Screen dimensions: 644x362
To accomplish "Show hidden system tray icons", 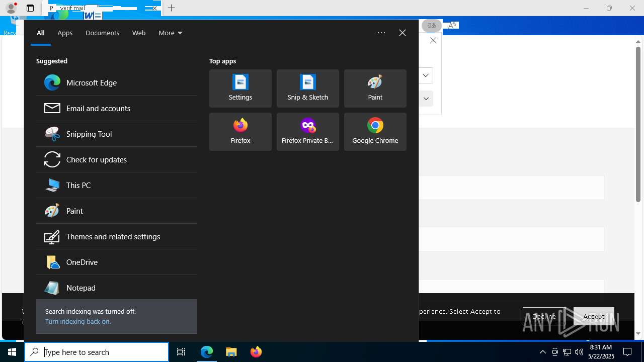I will (543, 352).
